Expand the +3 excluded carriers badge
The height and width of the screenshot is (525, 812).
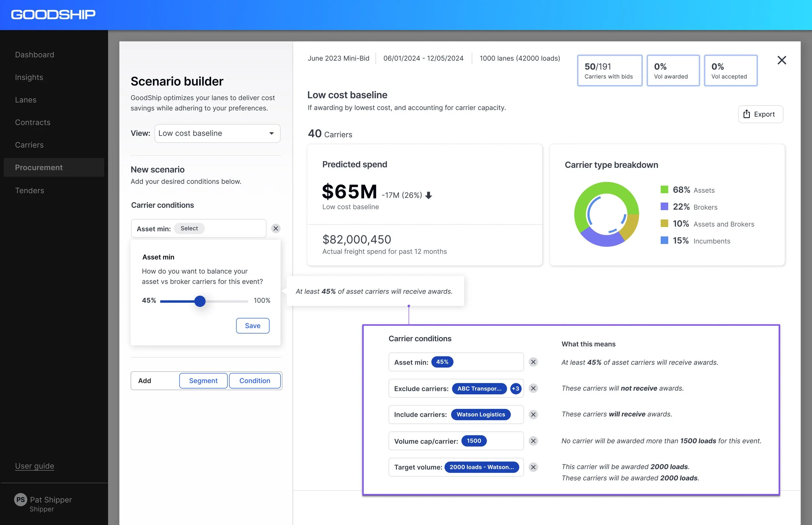(515, 389)
